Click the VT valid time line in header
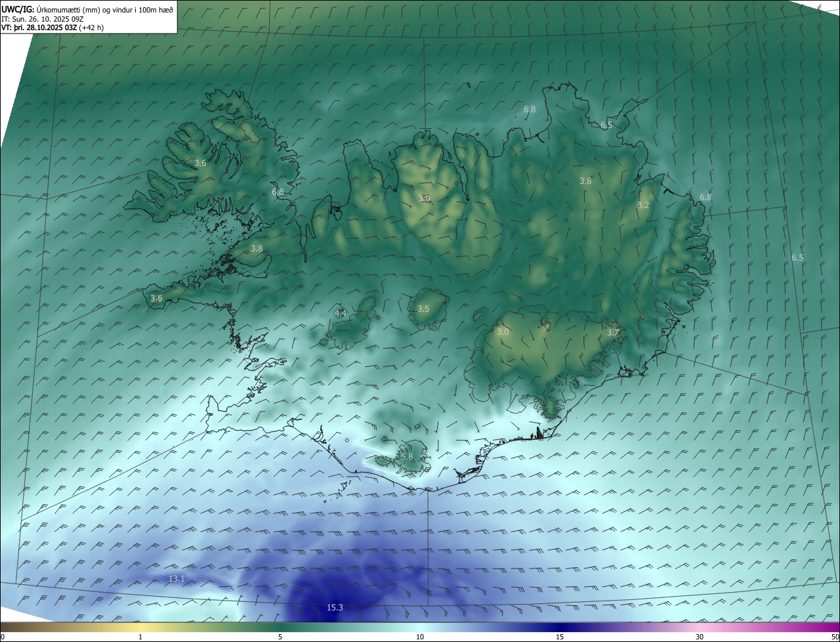 [52, 28]
